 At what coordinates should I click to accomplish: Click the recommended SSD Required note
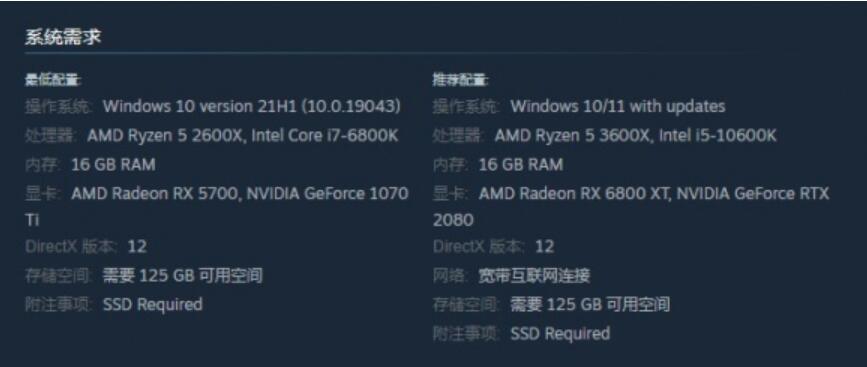pyautogui.click(x=560, y=334)
